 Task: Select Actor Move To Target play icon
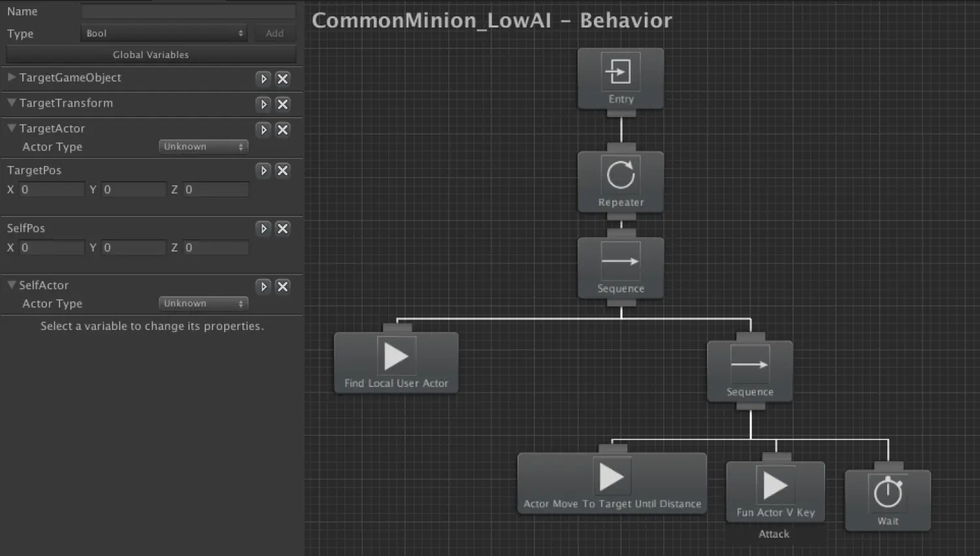612,477
